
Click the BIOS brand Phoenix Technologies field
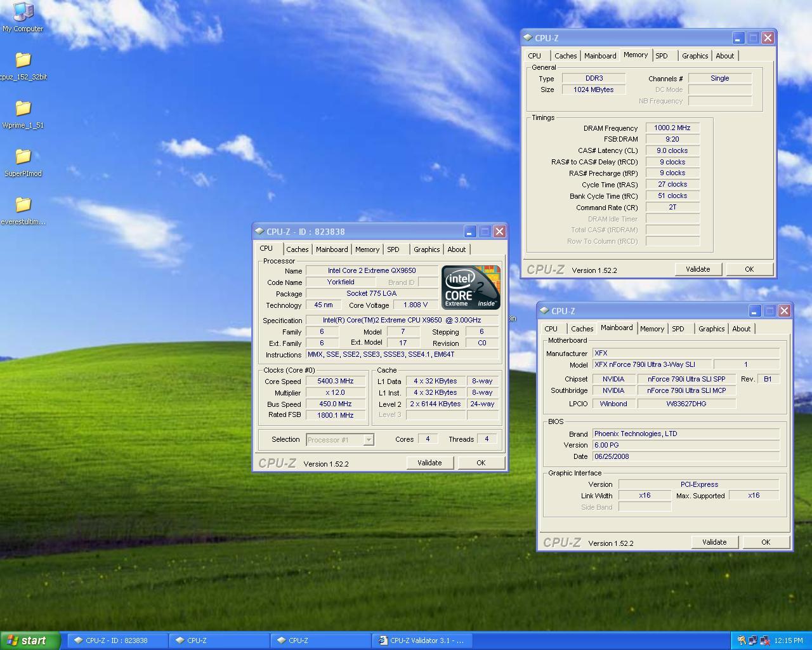pos(686,434)
